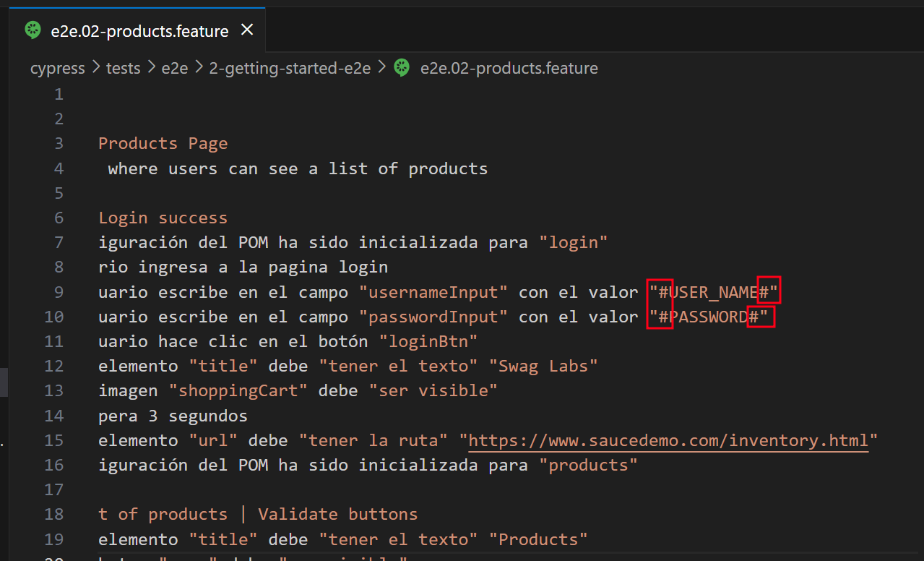Open the tests breadcrumb segment

123,69
